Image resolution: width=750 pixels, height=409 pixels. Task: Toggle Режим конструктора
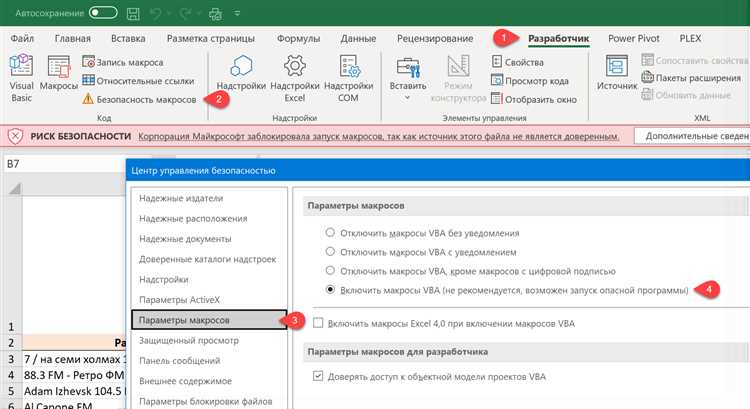coord(458,78)
